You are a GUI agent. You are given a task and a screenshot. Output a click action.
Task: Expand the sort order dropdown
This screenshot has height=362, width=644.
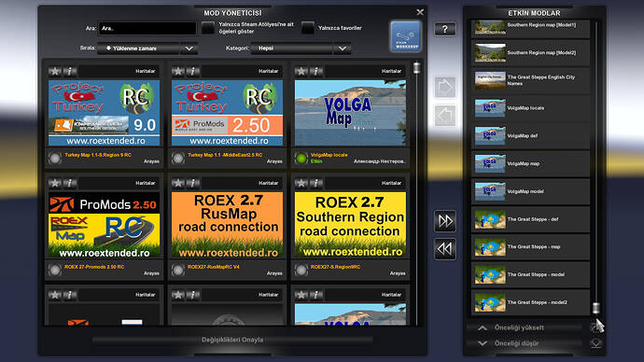[189, 49]
